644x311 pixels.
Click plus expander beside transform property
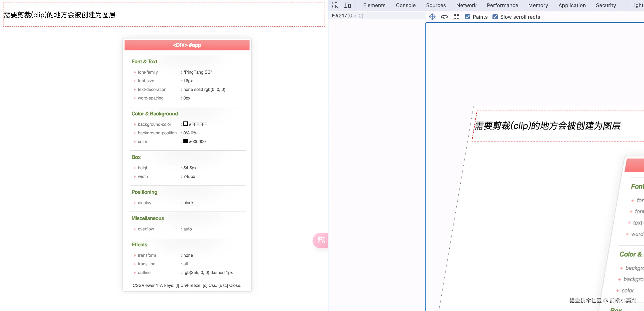[134, 255]
